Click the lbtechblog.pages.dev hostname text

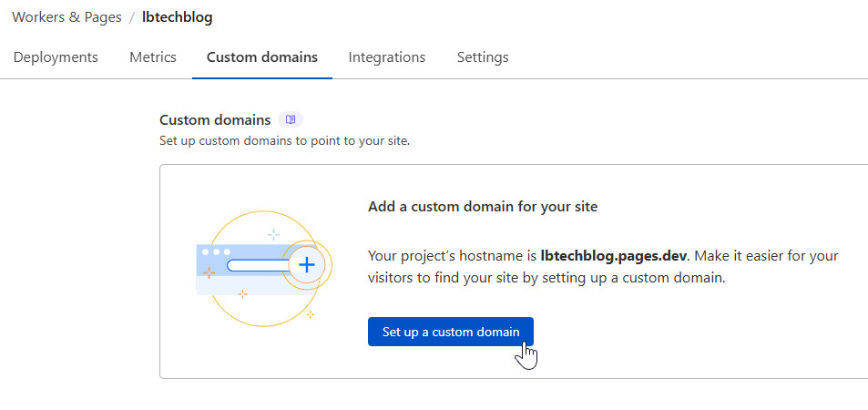click(613, 256)
